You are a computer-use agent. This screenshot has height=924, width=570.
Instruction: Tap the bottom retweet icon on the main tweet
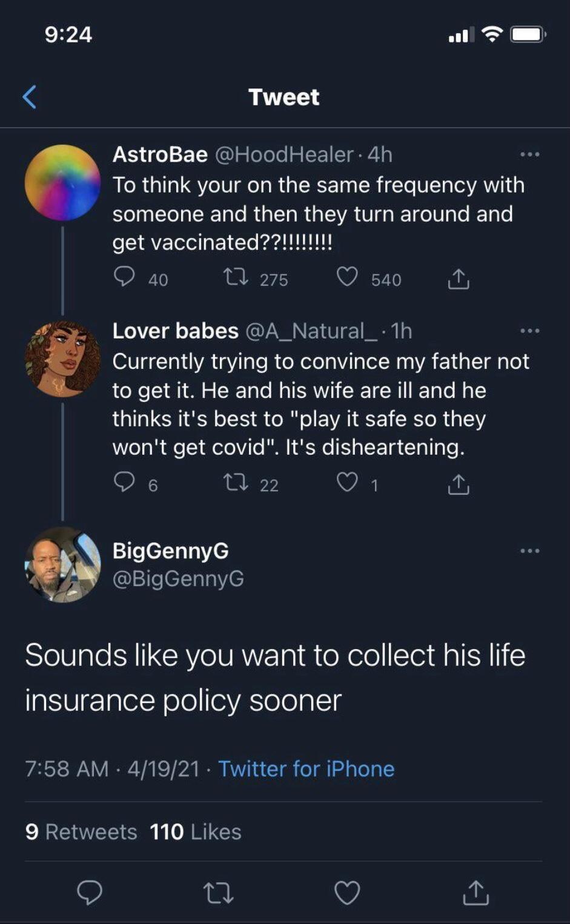218,893
